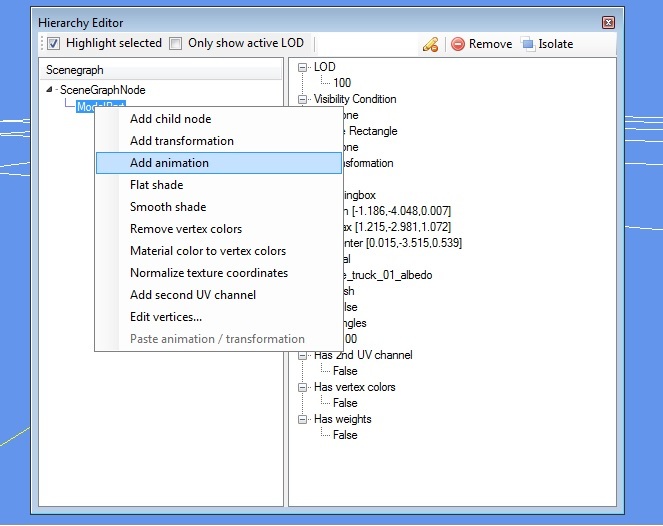Choose Material color to vertex colors
The height and width of the screenshot is (526, 663).
218,251
